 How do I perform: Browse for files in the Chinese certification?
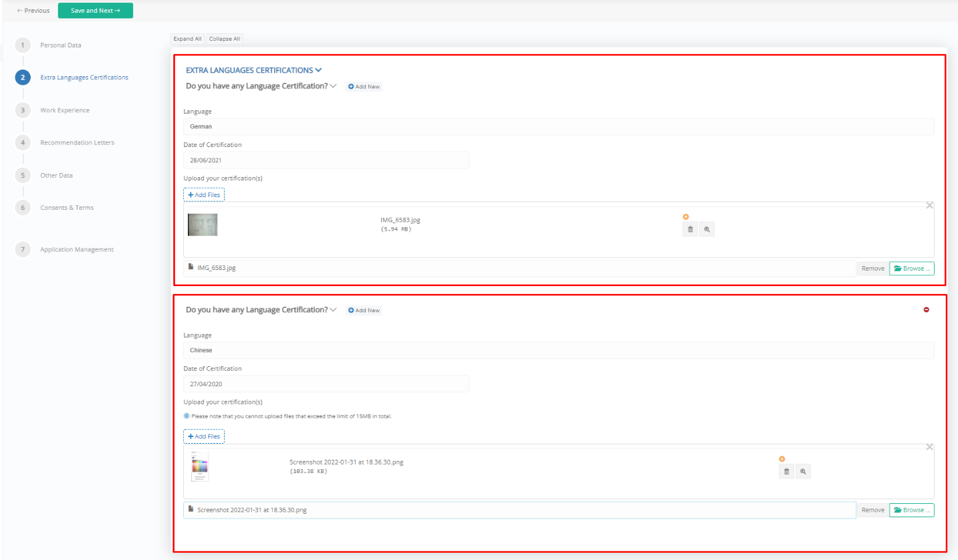(912, 510)
